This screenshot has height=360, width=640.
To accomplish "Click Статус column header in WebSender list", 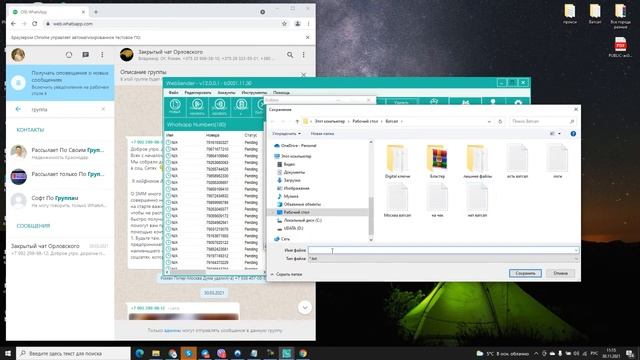I will coord(251,135).
